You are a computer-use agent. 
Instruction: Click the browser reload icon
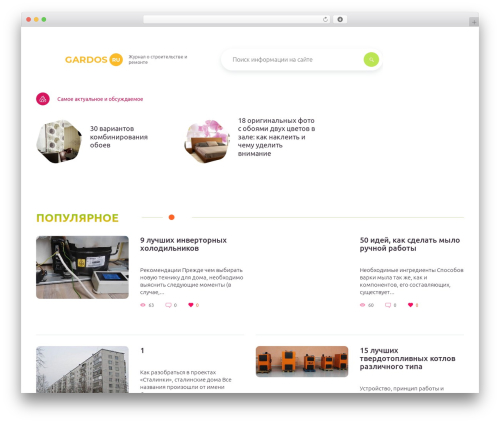point(325,19)
